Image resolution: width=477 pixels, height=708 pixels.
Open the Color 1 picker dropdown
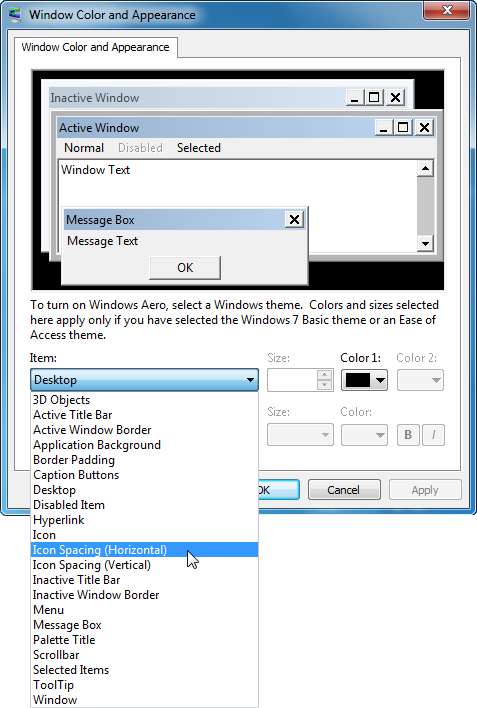pyautogui.click(x=364, y=380)
